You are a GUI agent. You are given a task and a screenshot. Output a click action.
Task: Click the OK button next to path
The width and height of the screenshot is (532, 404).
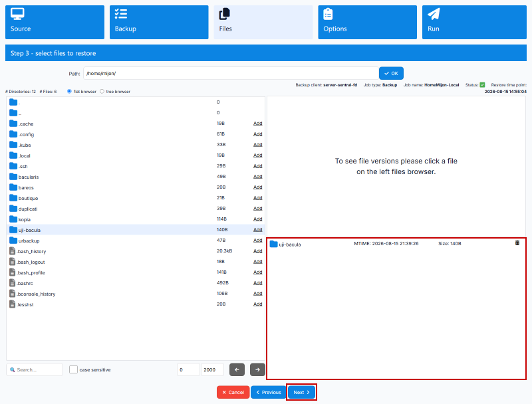point(391,73)
